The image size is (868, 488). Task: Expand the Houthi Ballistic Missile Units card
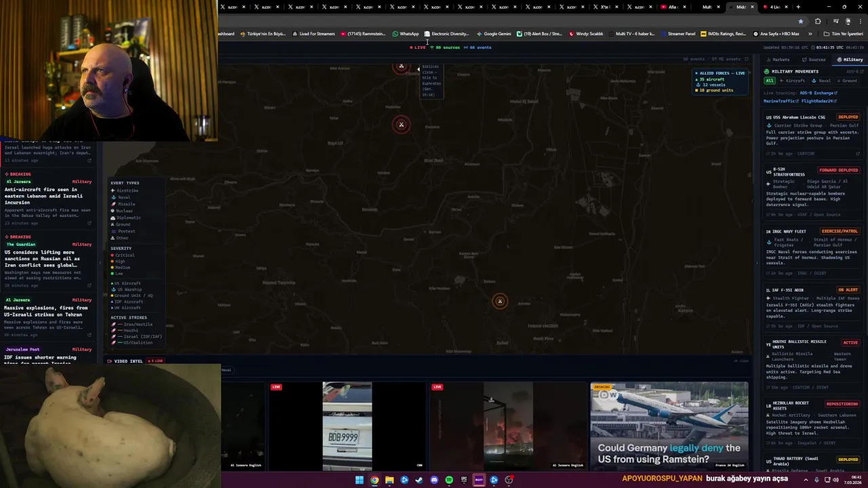pos(812,365)
